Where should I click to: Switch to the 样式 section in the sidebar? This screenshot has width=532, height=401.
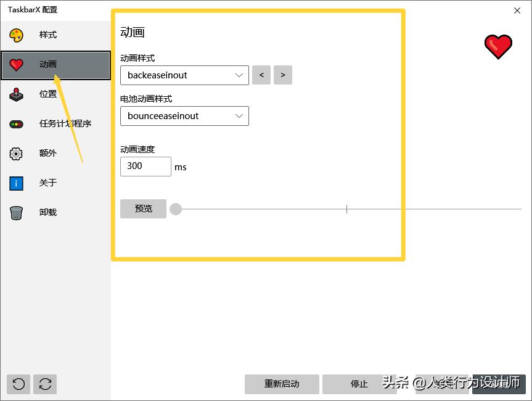point(47,35)
